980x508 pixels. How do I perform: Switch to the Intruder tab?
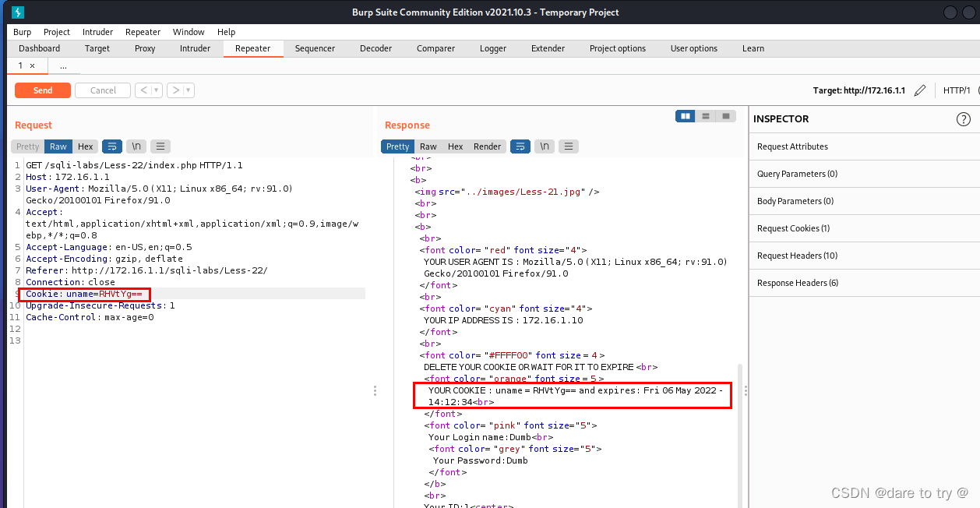click(195, 48)
